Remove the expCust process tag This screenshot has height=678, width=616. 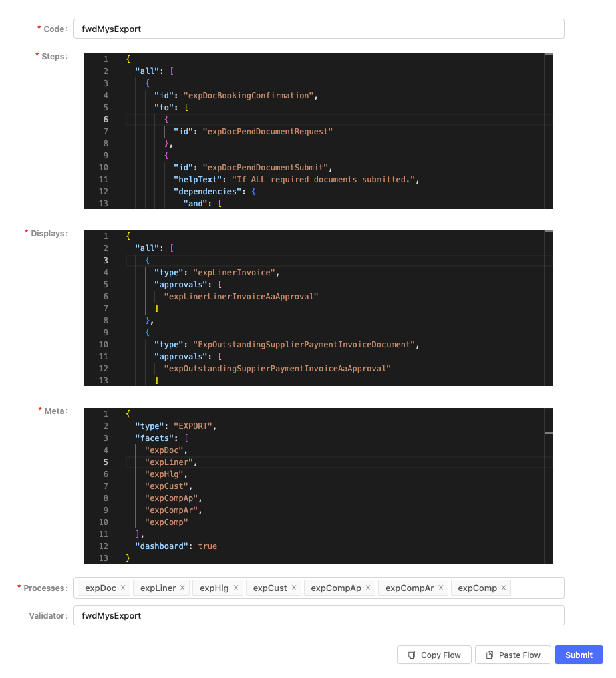click(x=294, y=588)
